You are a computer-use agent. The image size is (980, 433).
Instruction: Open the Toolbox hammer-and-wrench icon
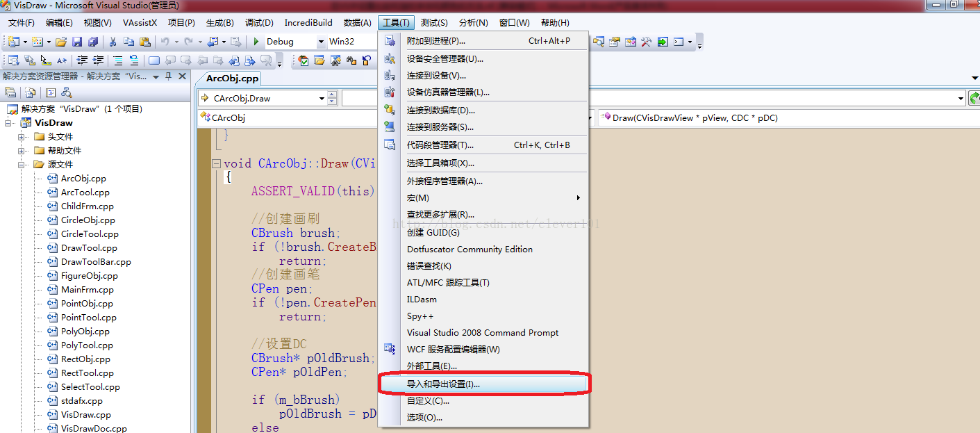tap(647, 42)
